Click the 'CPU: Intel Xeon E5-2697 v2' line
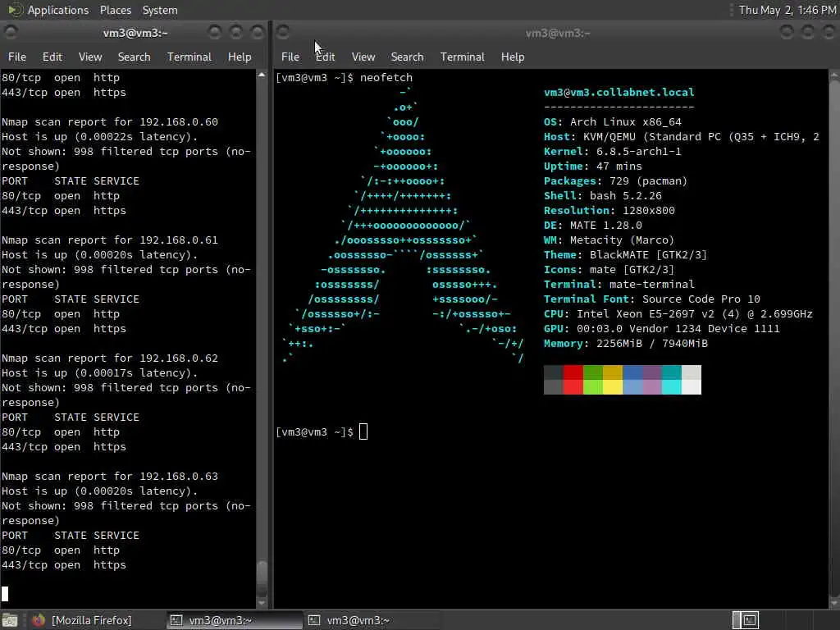 (x=678, y=314)
